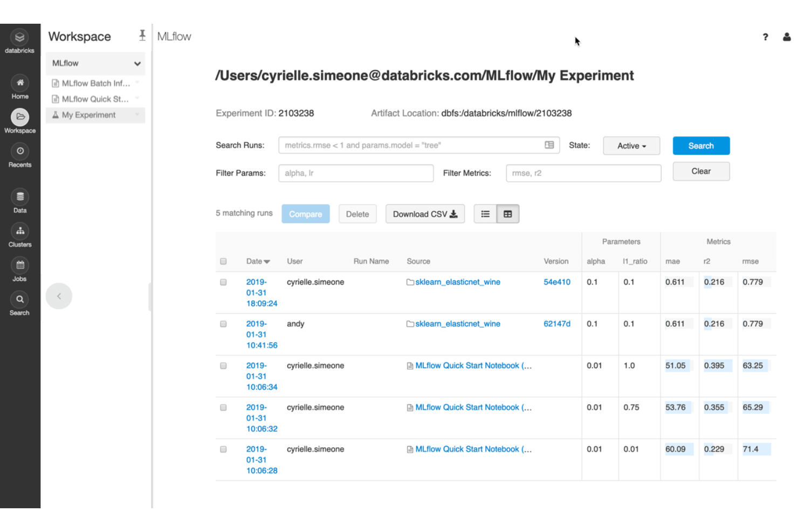Check the run from 18:09:24

223,281
